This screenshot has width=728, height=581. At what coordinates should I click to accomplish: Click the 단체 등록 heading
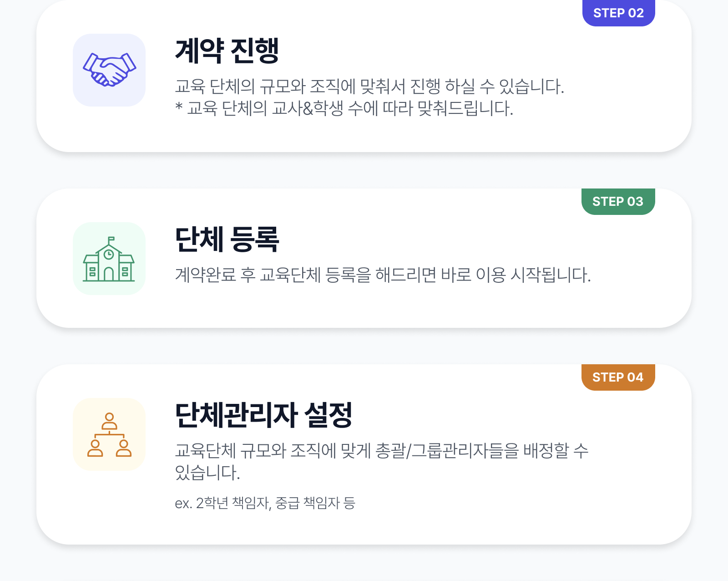click(227, 239)
